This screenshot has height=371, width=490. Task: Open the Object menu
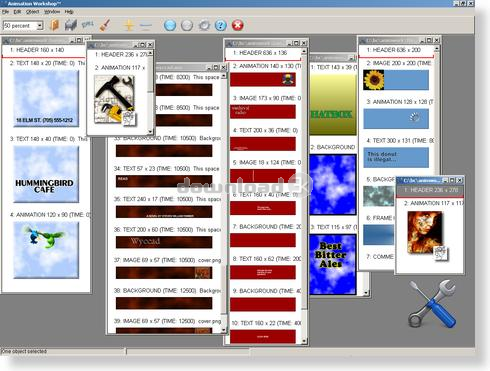32,12
